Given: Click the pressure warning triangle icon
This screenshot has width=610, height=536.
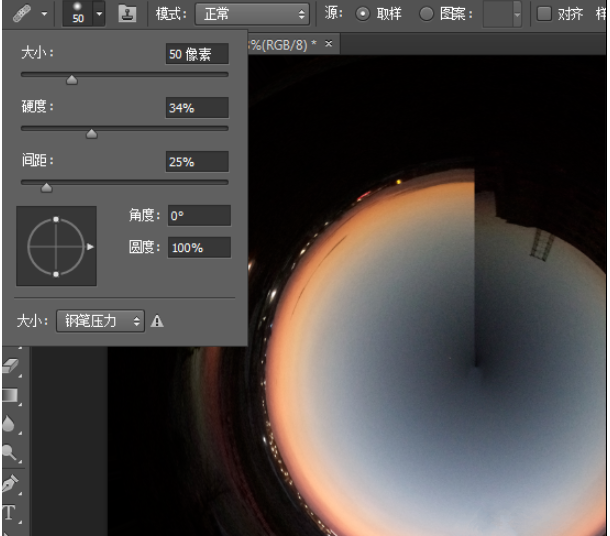Looking at the screenshot, I should [157, 321].
